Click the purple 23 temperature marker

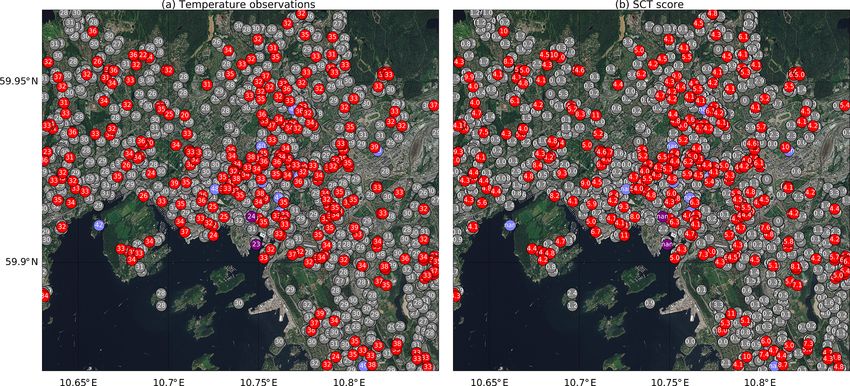[256, 245]
